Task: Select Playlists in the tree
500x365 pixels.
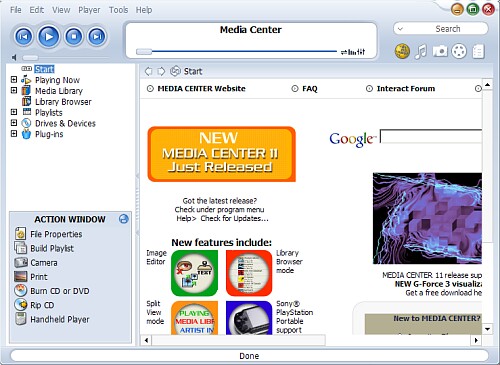Action: [x=49, y=113]
